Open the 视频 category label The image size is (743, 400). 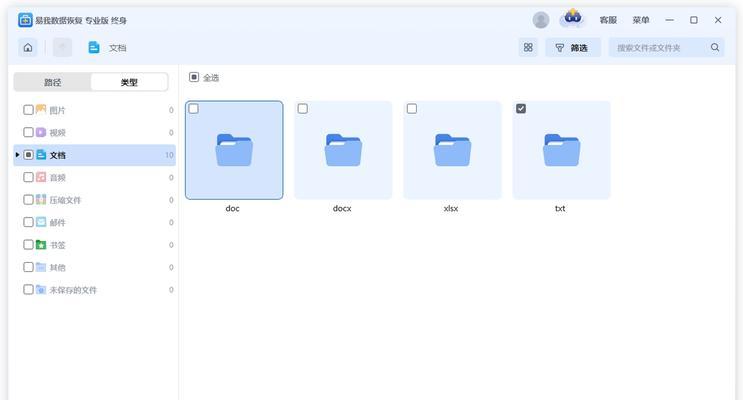tap(57, 133)
